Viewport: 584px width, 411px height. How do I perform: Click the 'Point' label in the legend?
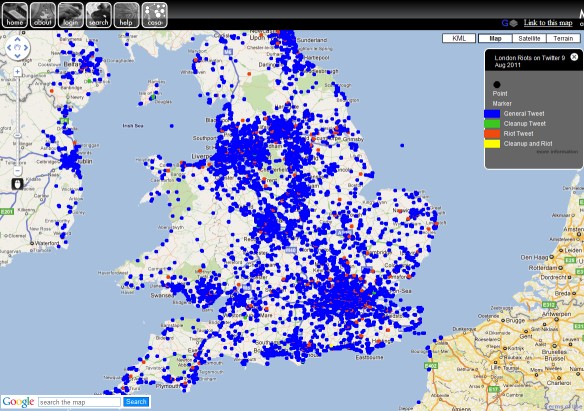click(x=500, y=93)
